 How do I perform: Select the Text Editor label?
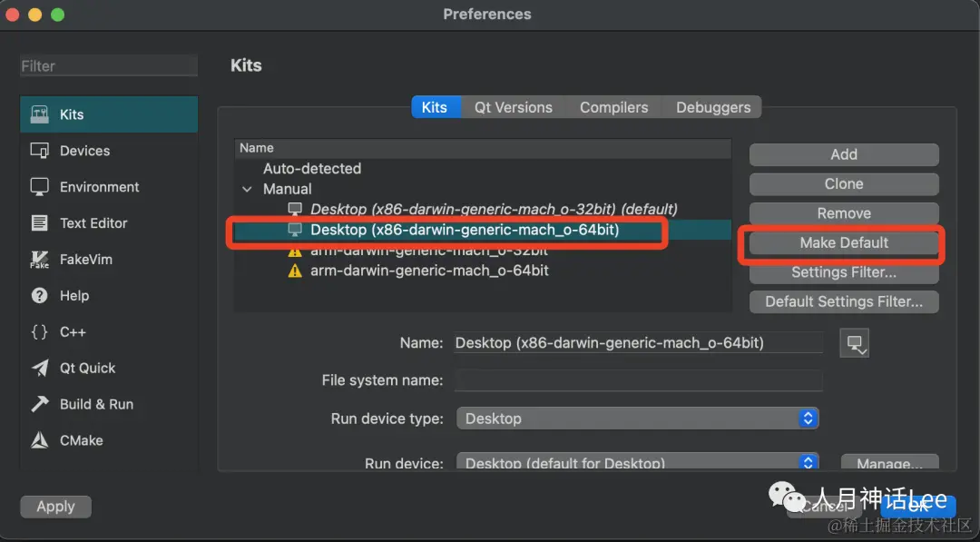(93, 223)
